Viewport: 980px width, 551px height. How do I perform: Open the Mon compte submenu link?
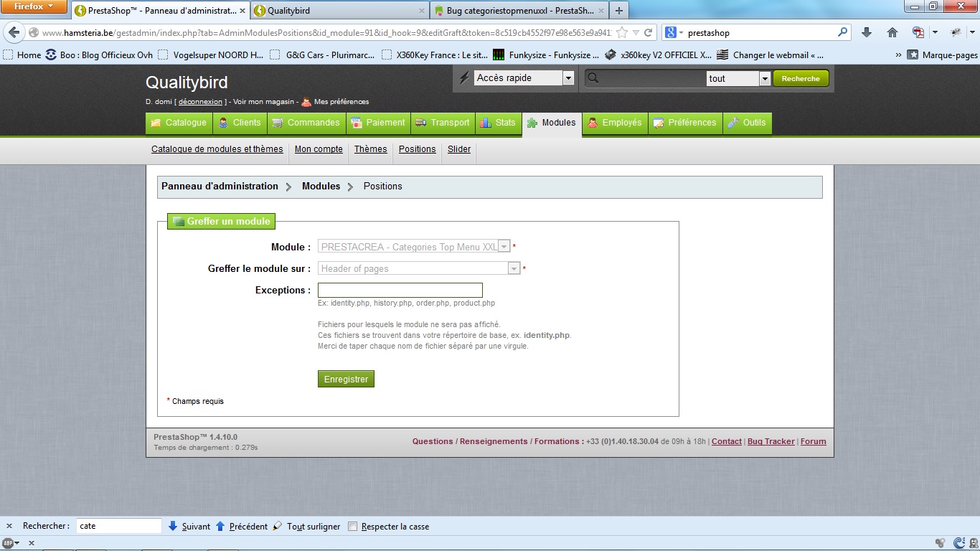(319, 149)
